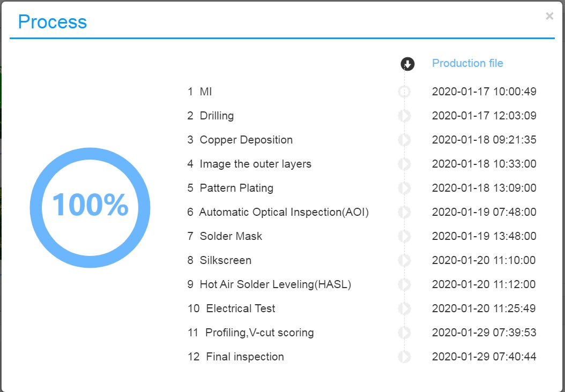Click the Solder Mask step arrow icon

404,237
